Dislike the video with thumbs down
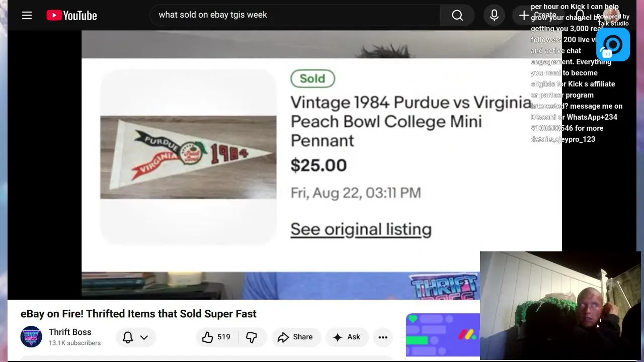The image size is (644, 362). click(x=252, y=337)
